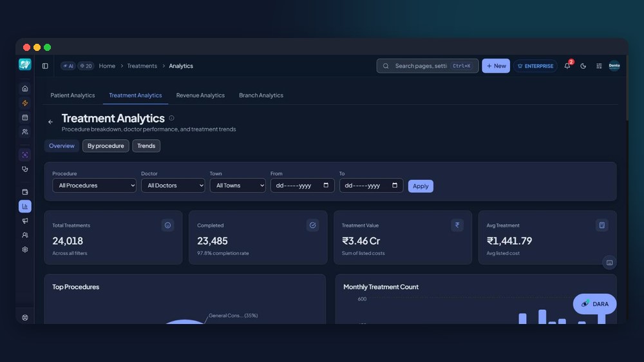Select the Trends sub-tab
Image resolution: width=644 pixels, height=362 pixels.
click(146, 146)
